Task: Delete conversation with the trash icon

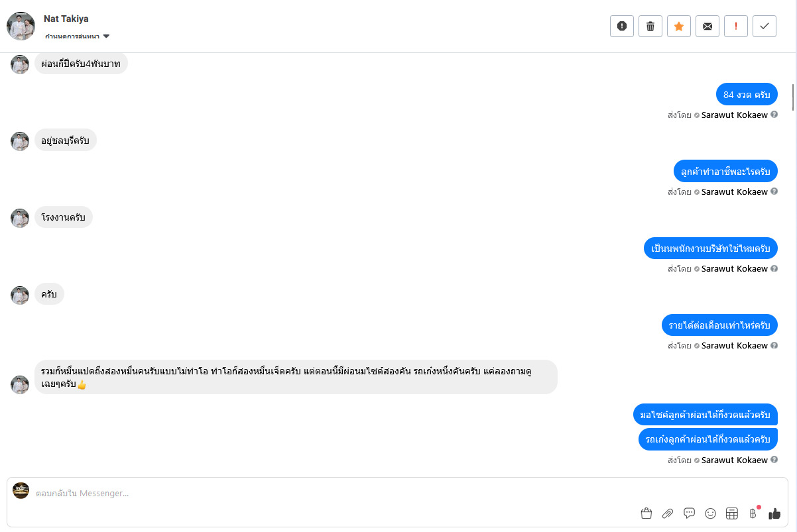Action: pos(650,26)
